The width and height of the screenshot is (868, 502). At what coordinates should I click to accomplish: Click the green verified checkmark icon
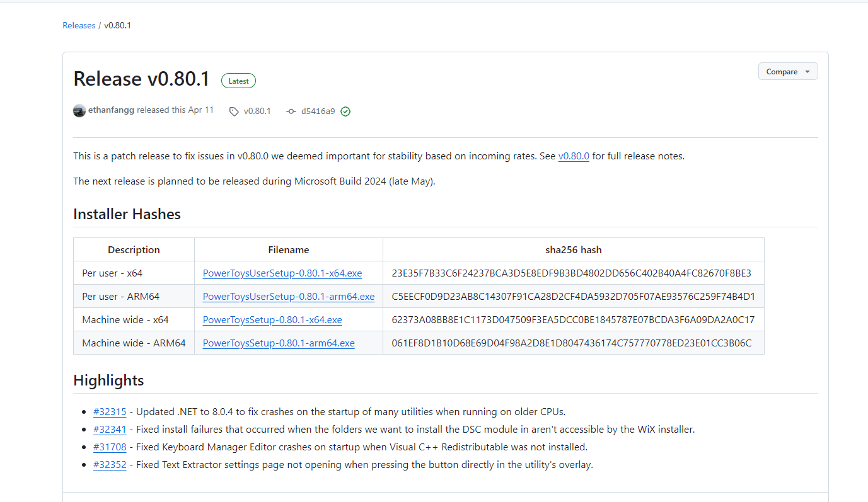pos(345,111)
